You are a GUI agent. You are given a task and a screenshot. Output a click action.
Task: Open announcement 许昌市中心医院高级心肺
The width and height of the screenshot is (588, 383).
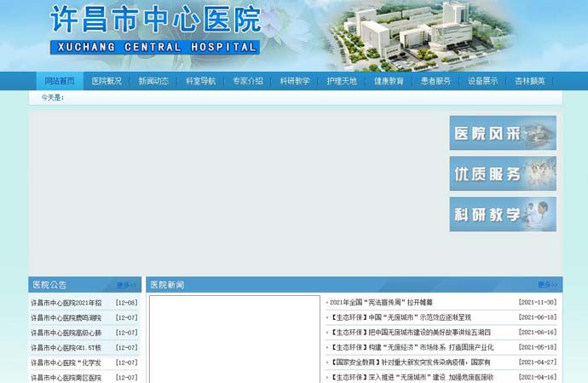pyautogui.click(x=66, y=333)
